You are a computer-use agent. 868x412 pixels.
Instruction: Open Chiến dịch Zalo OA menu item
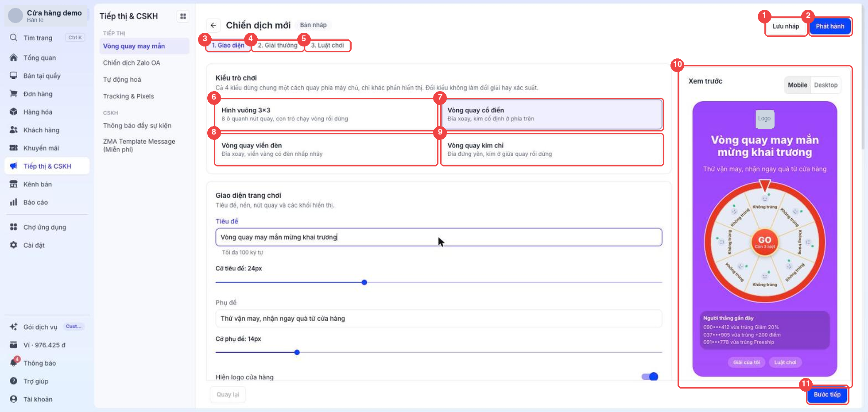point(144,63)
